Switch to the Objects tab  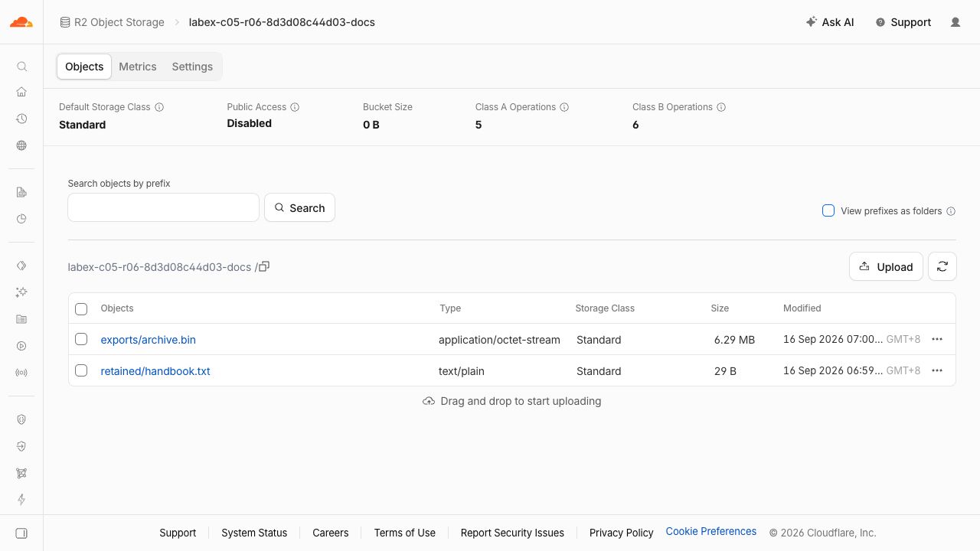coord(84,67)
